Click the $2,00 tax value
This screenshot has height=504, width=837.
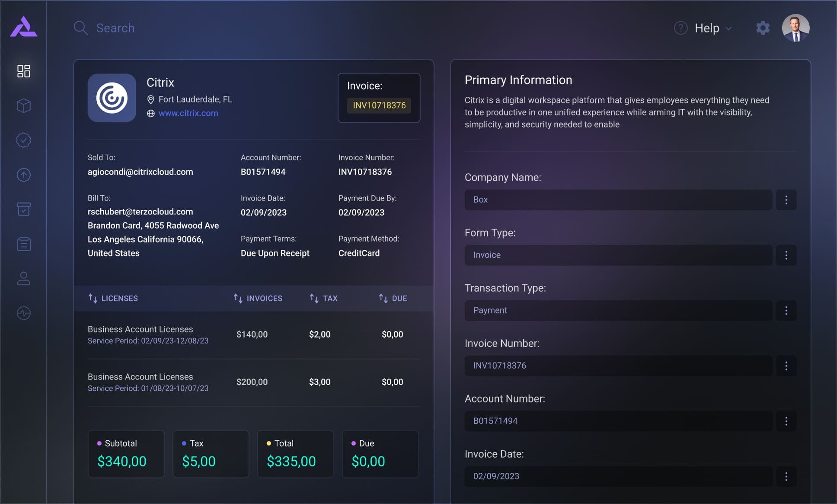point(319,335)
